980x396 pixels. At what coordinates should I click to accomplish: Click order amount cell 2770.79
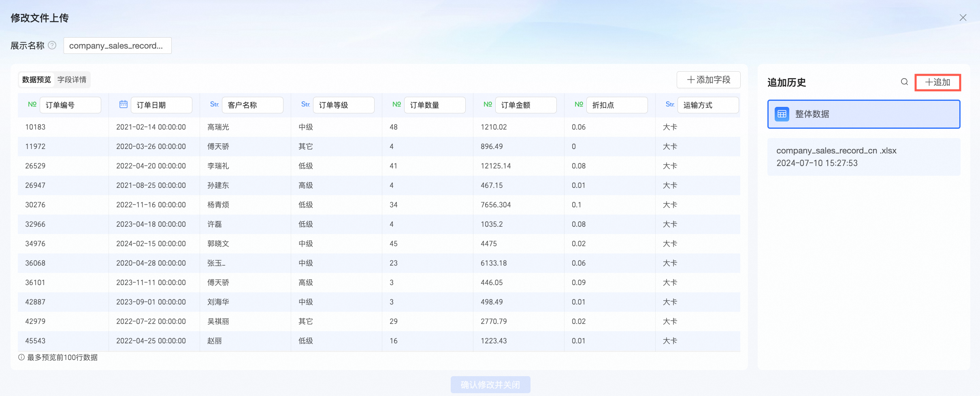coord(494,321)
